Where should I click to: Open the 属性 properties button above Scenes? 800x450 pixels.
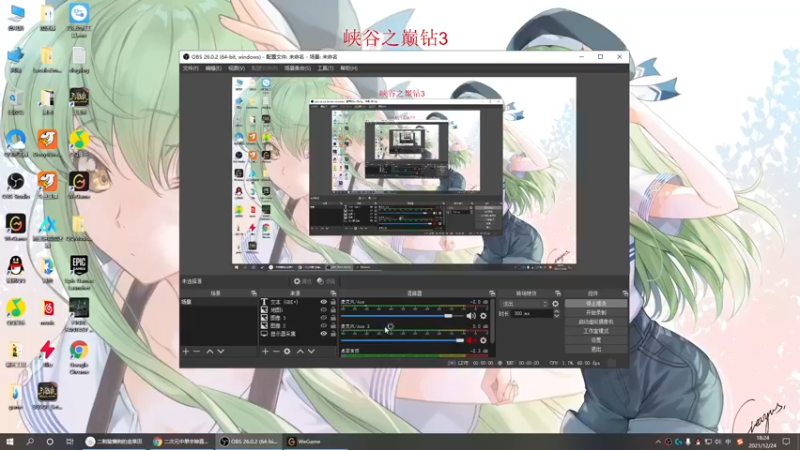click(303, 281)
